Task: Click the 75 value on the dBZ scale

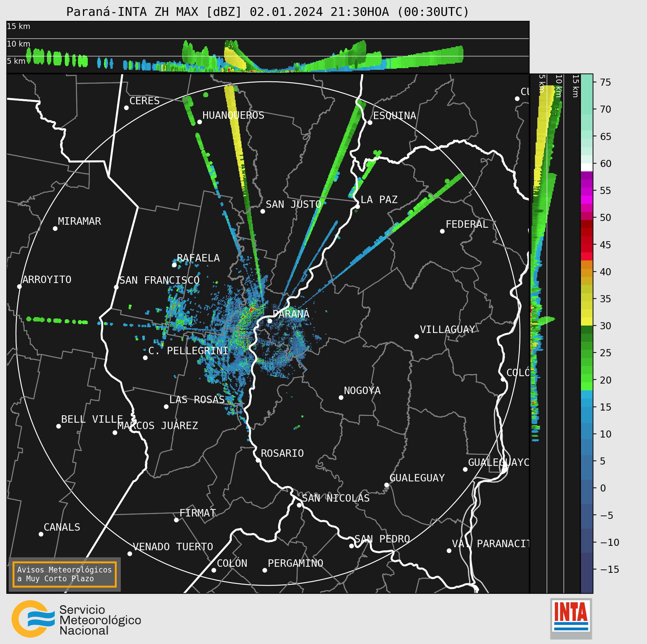Action: pyautogui.click(x=605, y=82)
